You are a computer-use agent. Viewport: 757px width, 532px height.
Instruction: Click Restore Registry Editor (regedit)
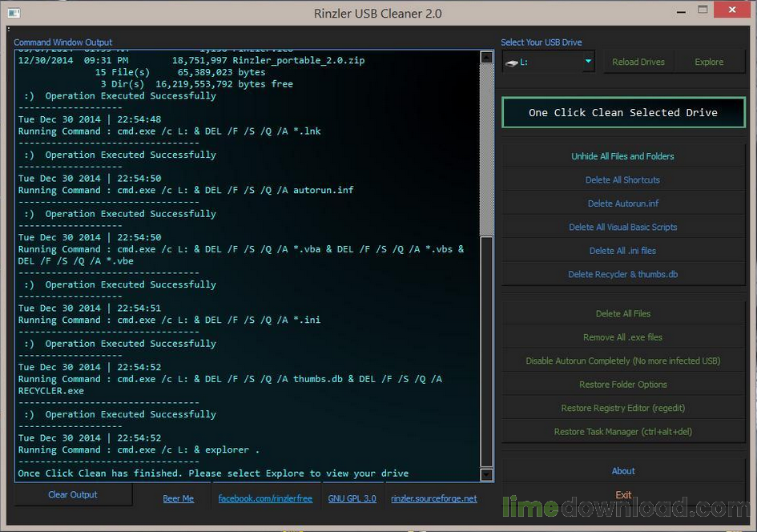point(622,409)
